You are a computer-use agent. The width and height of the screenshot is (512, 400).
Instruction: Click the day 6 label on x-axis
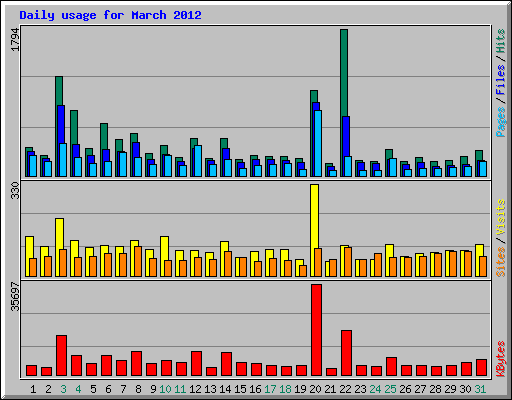tap(108, 389)
